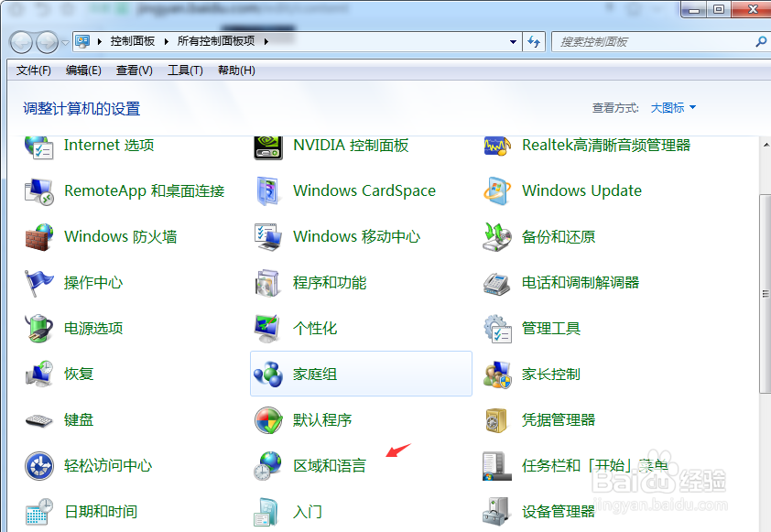
Task: Open 备份和还原 icon
Action: [x=497, y=237]
